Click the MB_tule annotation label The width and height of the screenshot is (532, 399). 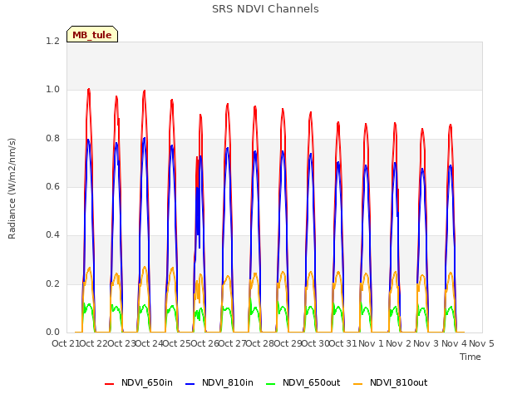pyautogui.click(x=92, y=35)
